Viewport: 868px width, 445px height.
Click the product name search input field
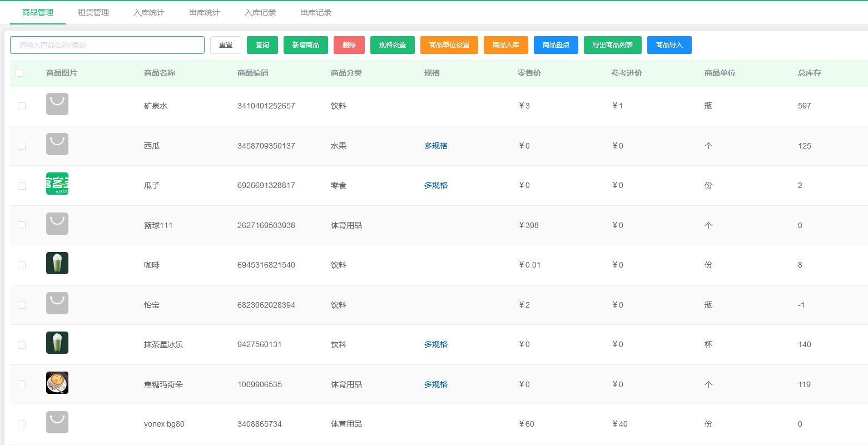click(x=107, y=45)
